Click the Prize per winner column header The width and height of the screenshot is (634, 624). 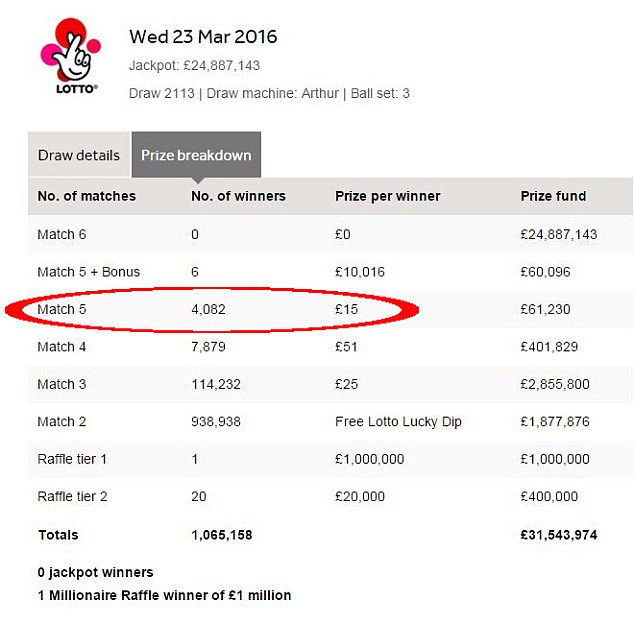pyautogui.click(x=388, y=196)
